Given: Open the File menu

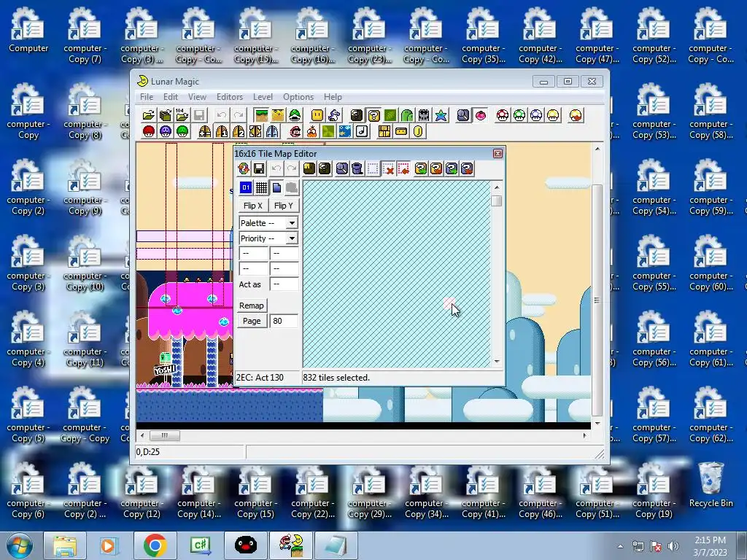Looking at the screenshot, I should pos(146,97).
